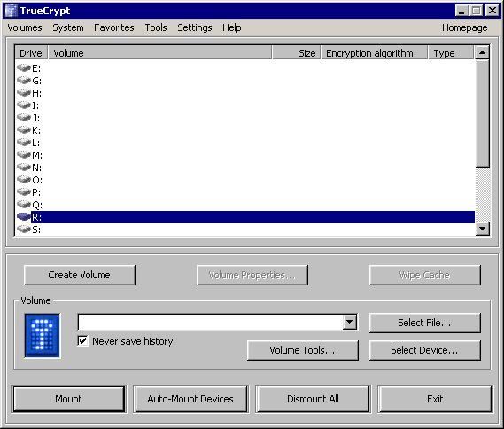Click the Select File... button
The height and width of the screenshot is (429, 504).
pyautogui.click(x=424, y=323)
